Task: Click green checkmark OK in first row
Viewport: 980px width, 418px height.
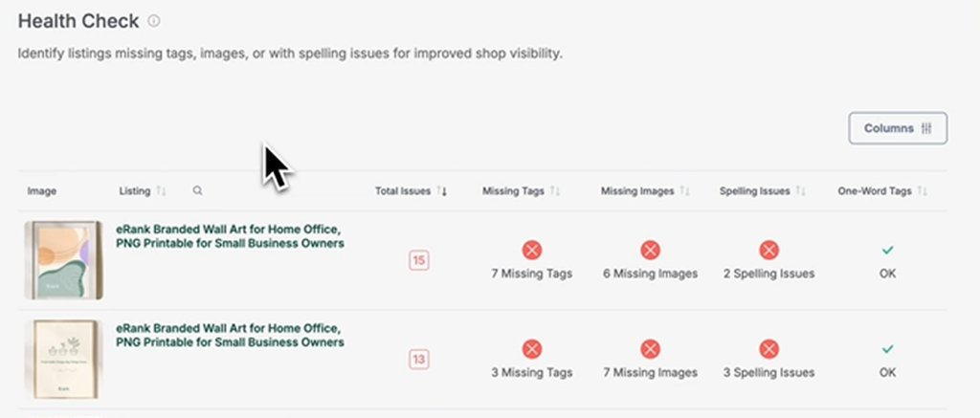Action: pos(887,251)
